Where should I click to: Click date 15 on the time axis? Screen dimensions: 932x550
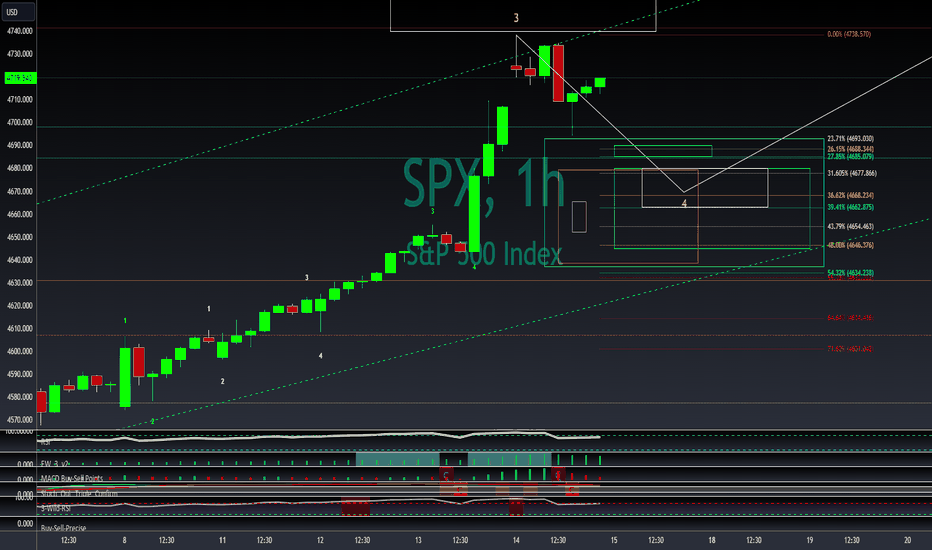tap(614, 540)
